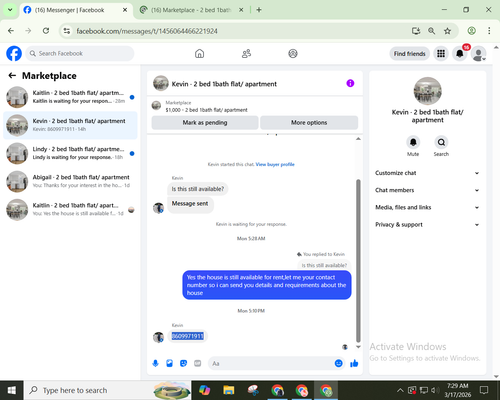Open the Facebook logo home link
Screen dimensions: 500x400
click(14, 53)
